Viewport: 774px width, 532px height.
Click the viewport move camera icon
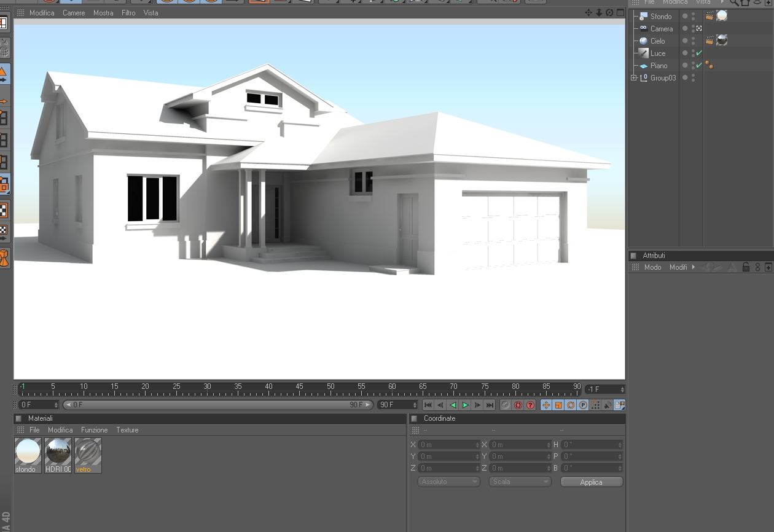click(x=588, y=13)
